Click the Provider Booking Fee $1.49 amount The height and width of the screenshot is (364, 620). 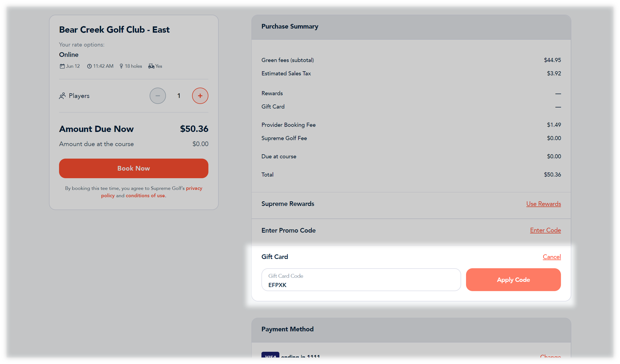[554, 125]
